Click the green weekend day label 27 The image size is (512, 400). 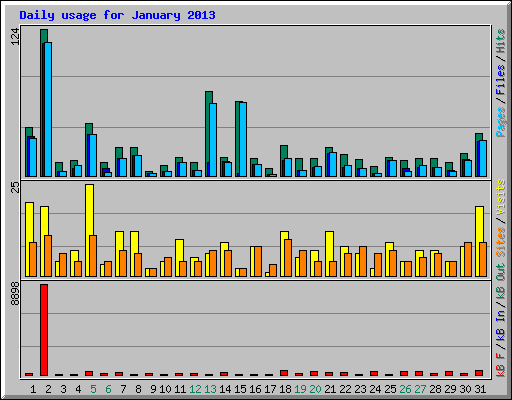420,389
